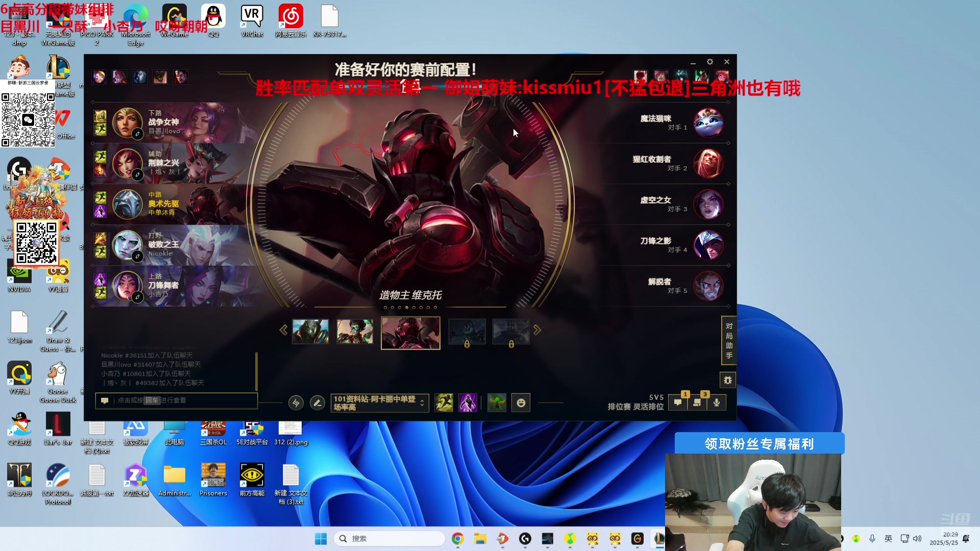Viewport: 980px width, 551px height.
Task: Click enemy 解脱者 portrait
Action: (x=708, y=286)
